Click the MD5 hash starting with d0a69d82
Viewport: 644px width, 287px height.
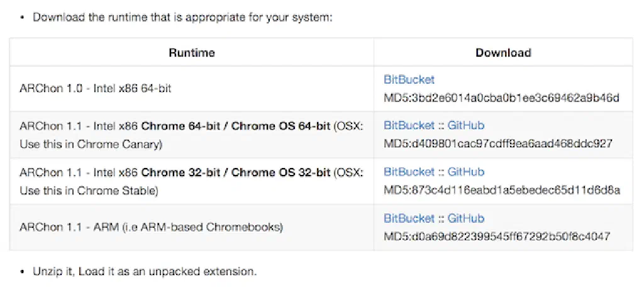coord(497,237)
